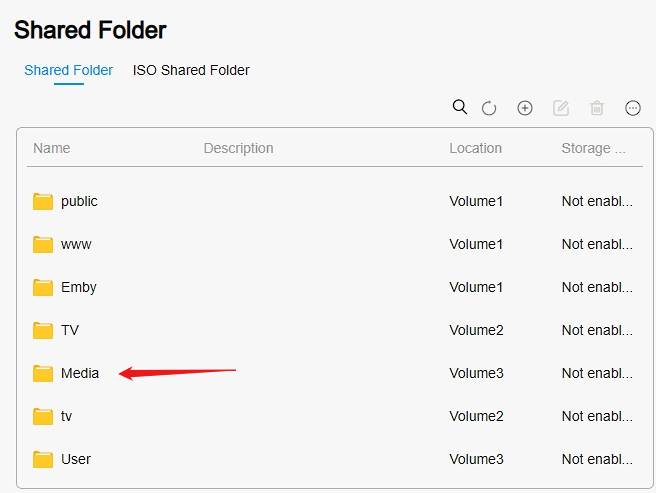Click 'Not enabl...' in the www row
656x493 pixels.
(597, 244)
